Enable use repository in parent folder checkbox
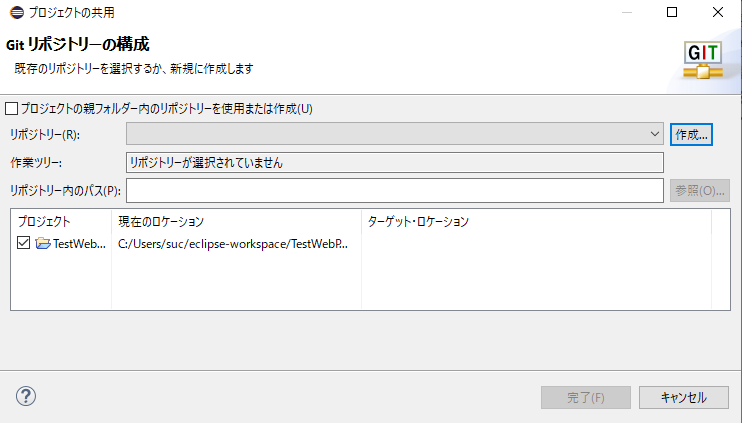 [x=11, y=109]
